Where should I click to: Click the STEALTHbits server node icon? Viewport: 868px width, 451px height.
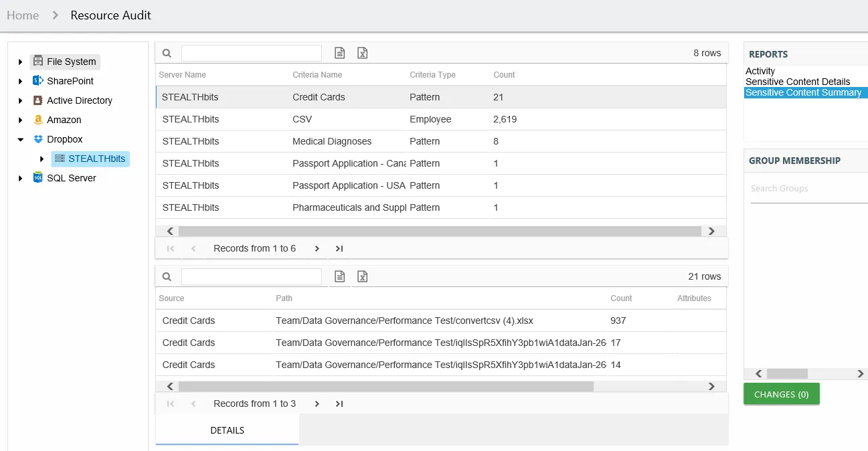pyautogui.click(x=60, y=159)
